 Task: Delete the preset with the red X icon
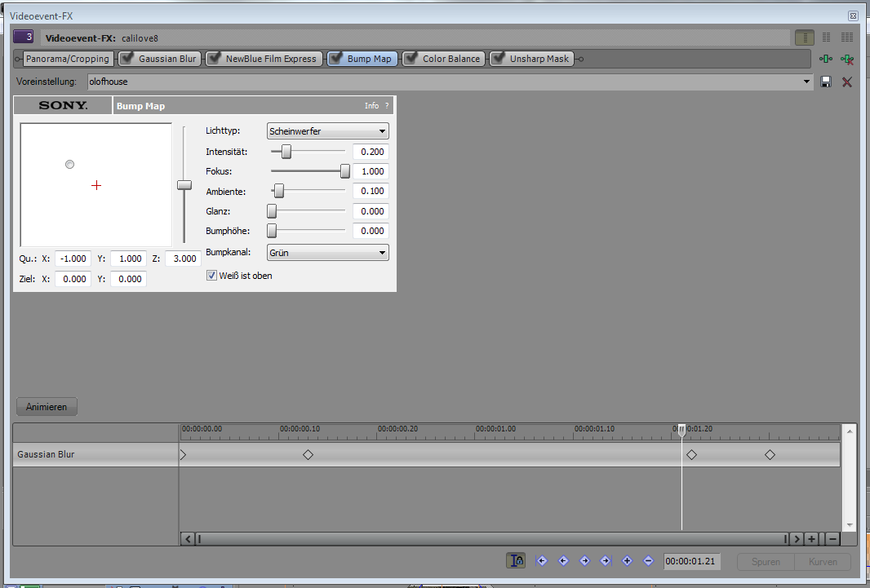[x=847, y=82]
